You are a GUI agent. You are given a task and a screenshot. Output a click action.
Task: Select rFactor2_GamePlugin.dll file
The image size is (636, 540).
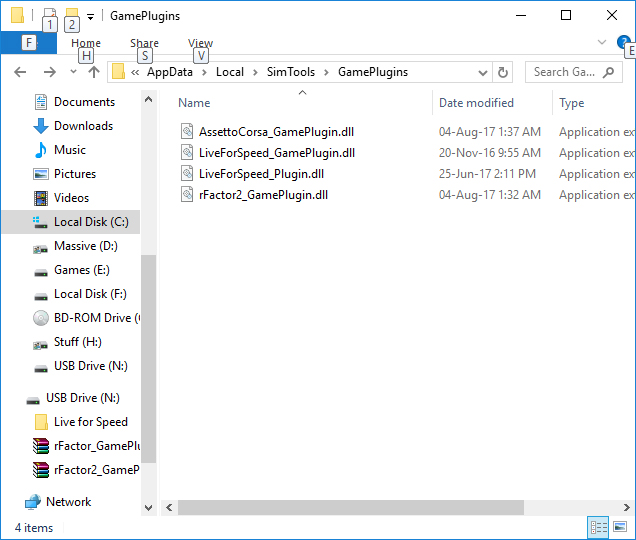[x=263, y=195]
